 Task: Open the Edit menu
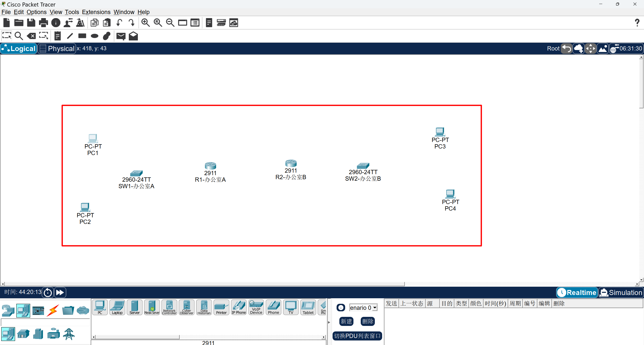point(19,12)
